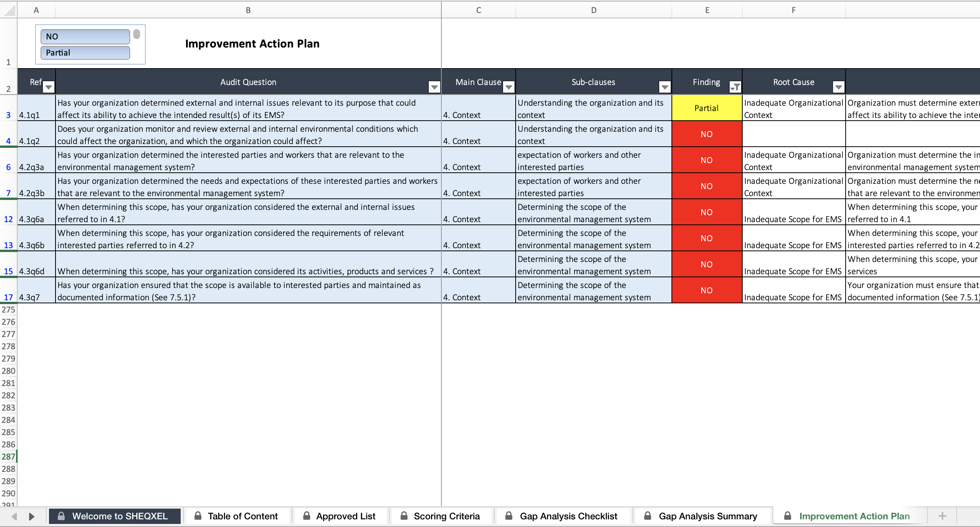Select column C header
The image size is (980, 527).
pos(479,10)
